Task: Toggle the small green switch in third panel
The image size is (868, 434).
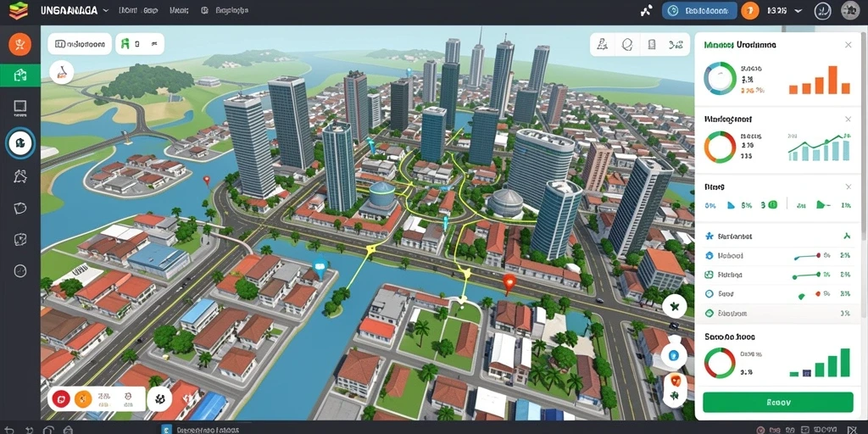Action: coord(771,205)
